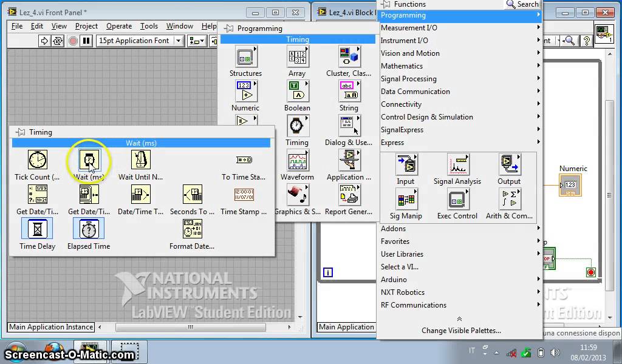Toggle the loop stop terminal in block diagram
The image size is (622, 364).
590,272
